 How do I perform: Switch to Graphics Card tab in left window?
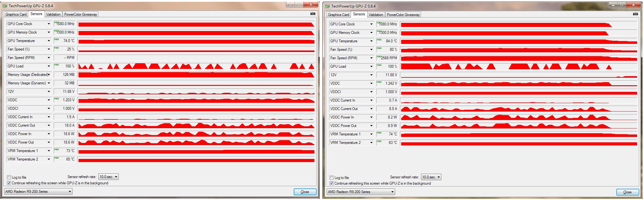click(16, 14)
